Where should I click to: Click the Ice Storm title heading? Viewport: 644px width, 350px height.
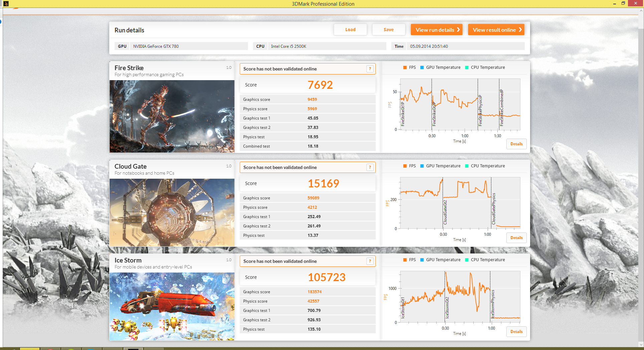click(128, 260)
